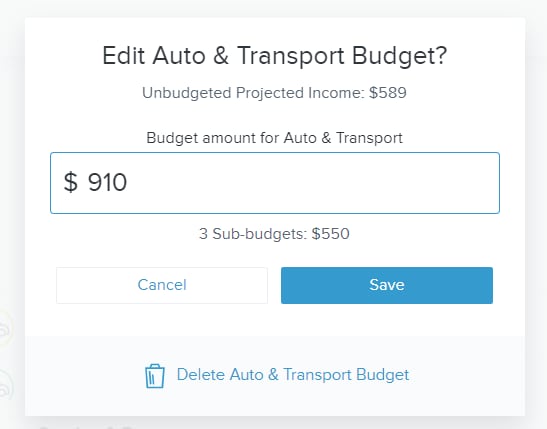This screenshot has width=547, height=429.
Task: Click the dollar sign in amount field
Action: 70,182
